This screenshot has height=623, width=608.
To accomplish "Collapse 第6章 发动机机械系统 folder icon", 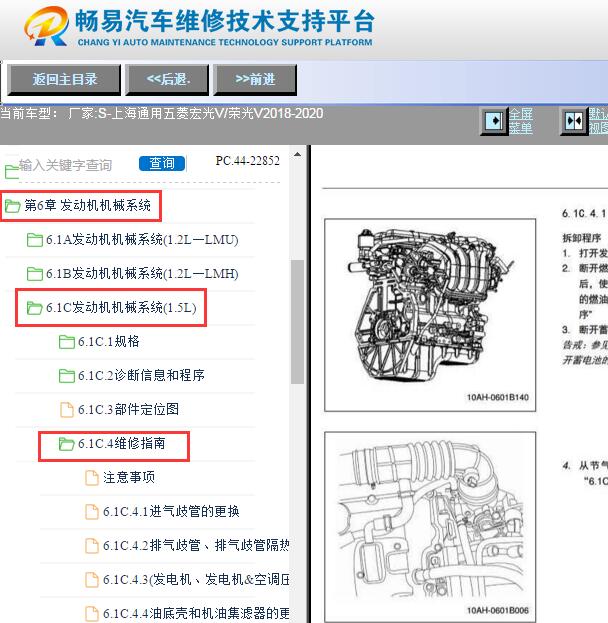I will 13,206.
